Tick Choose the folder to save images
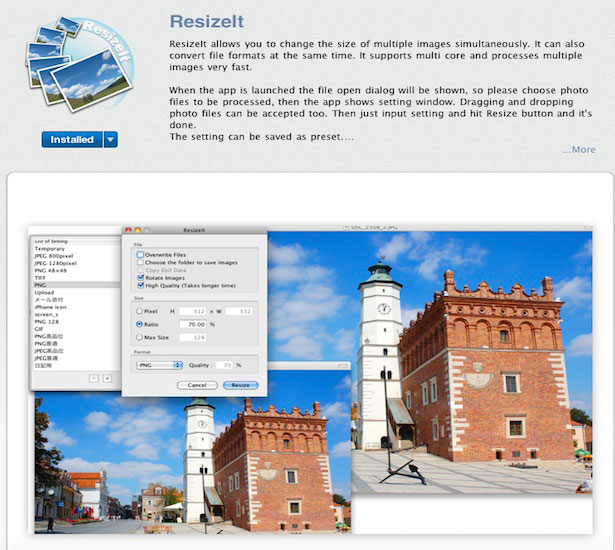 tap(140, 262)
